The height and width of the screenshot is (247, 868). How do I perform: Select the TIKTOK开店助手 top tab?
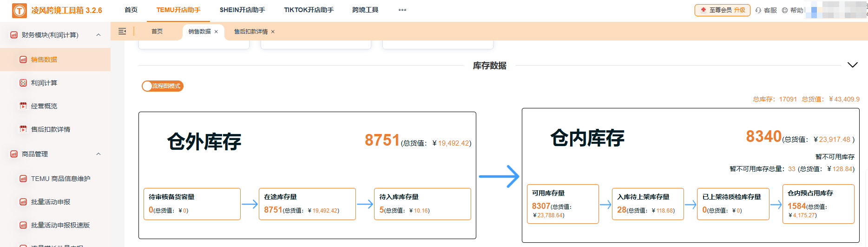(x=309, y=10)
